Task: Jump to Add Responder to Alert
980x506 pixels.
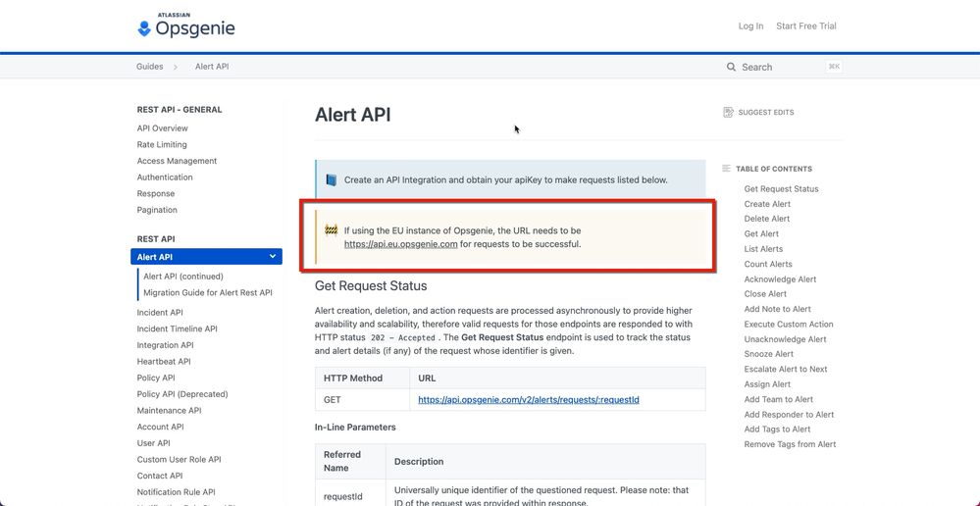Action: [x=789, y=414]
